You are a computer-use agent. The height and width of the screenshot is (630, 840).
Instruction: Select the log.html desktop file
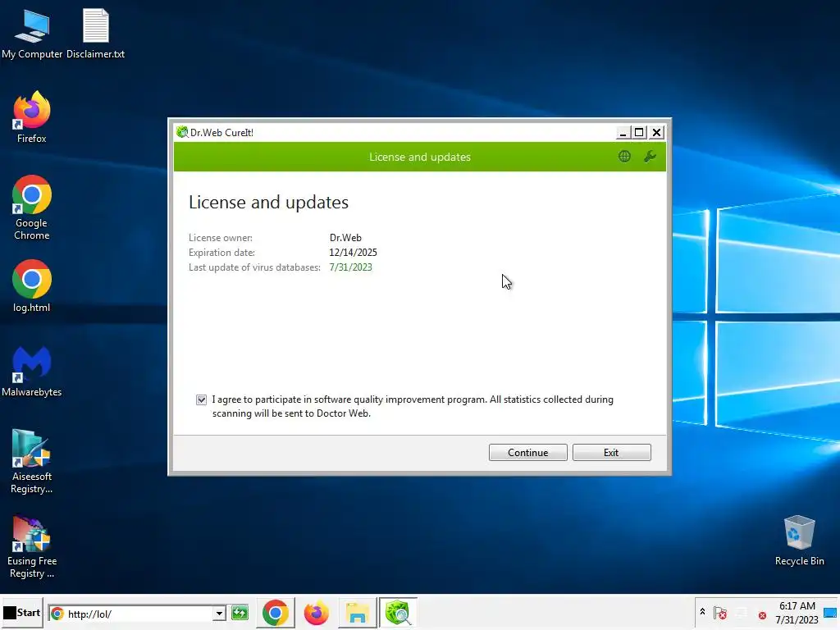click(x=32, y=286)
